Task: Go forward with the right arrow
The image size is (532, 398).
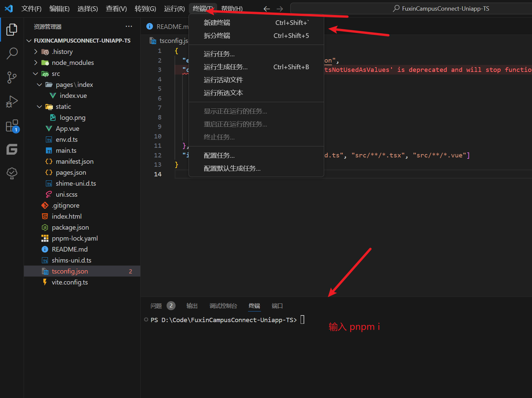Action: [x=280, y=9]
